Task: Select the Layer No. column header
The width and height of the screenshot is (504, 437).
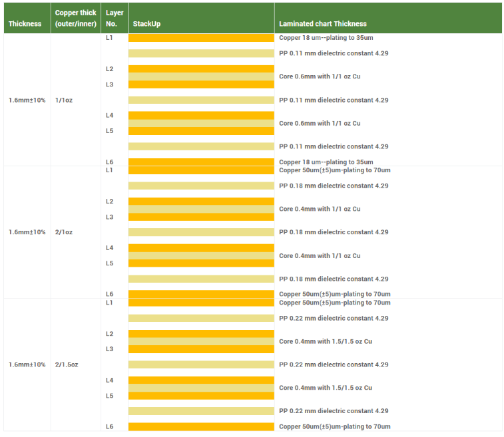Action: click(113, 18)
